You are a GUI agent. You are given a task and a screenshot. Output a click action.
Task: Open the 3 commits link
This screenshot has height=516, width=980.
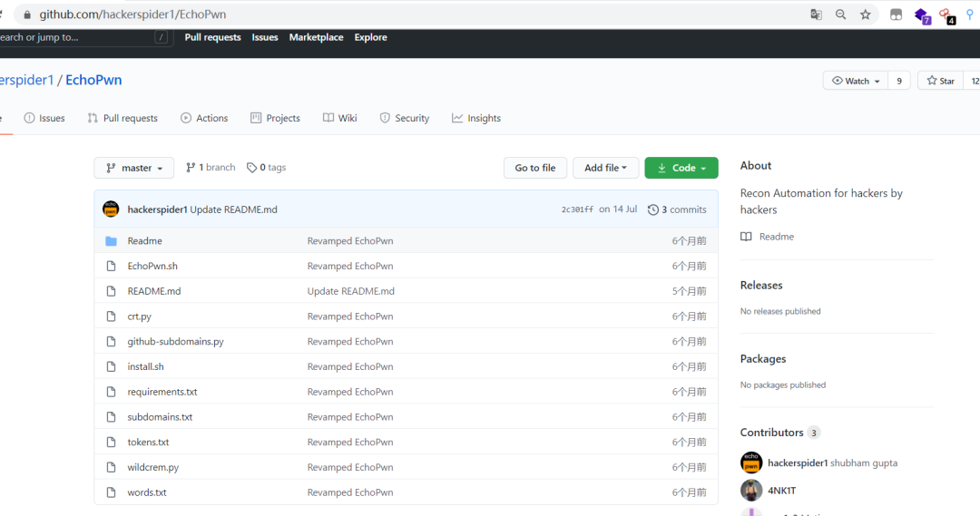(x=678, y=209)
